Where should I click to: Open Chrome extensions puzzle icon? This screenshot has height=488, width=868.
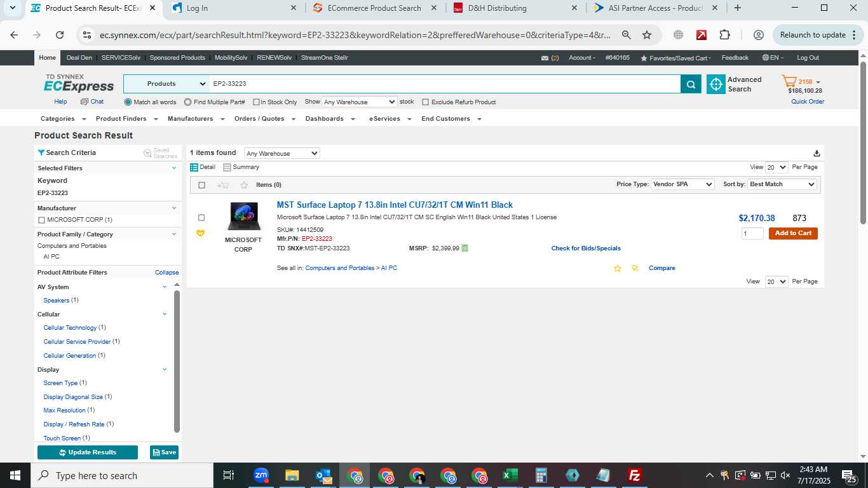(x=725, y=35)
